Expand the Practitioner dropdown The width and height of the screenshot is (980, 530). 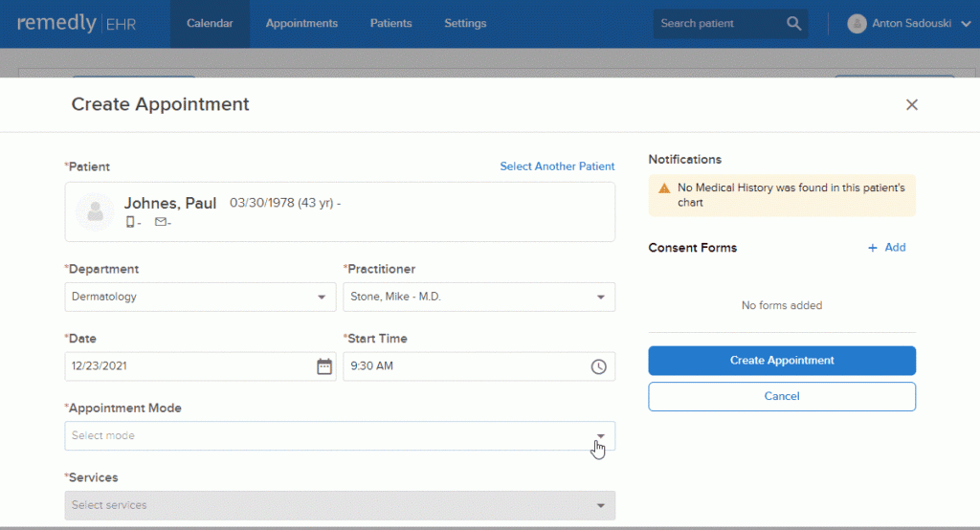point(479,297)
